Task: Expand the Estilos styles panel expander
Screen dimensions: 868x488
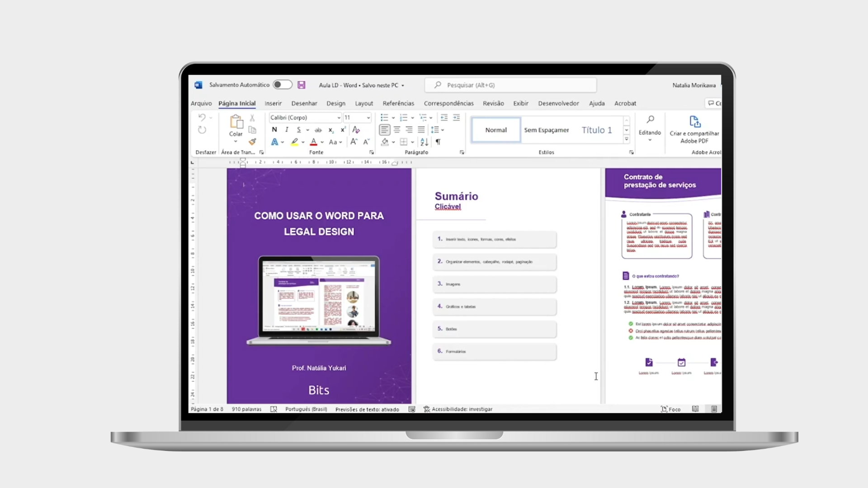Action: coord(631,152)
